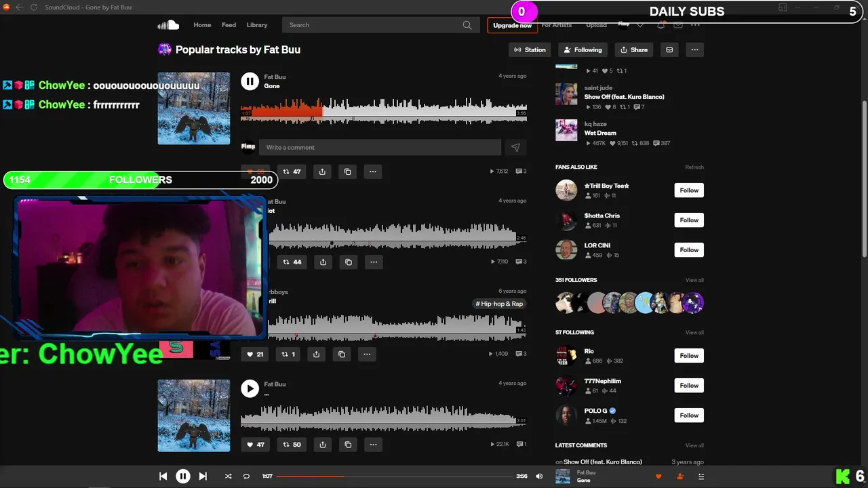
Task: Copy link of the track with 44 reposts
Action: (x=349, y=262)
